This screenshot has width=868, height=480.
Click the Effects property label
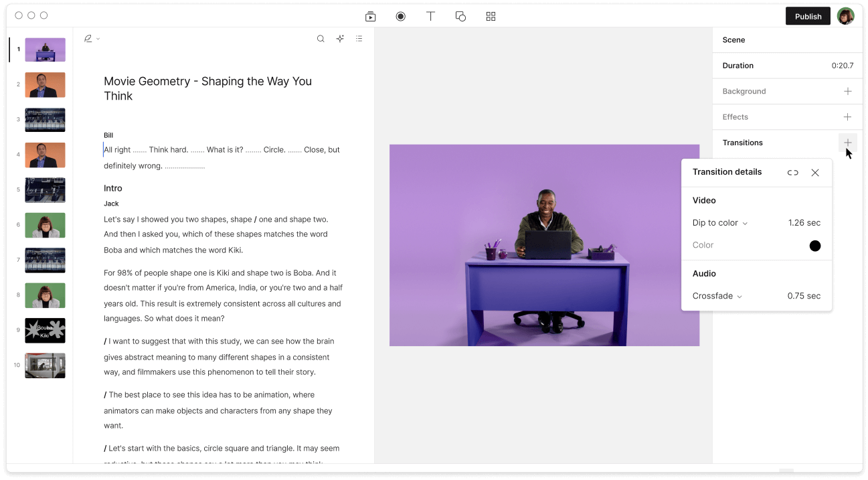pyautogui.click(x=735, y=117)
